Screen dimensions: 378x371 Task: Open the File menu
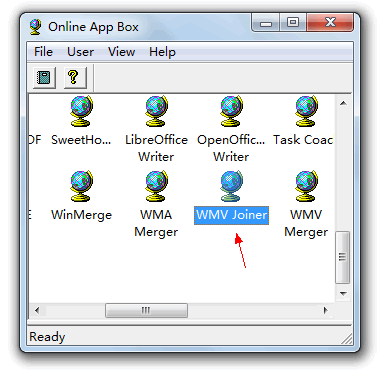click(x=43, y=52)
